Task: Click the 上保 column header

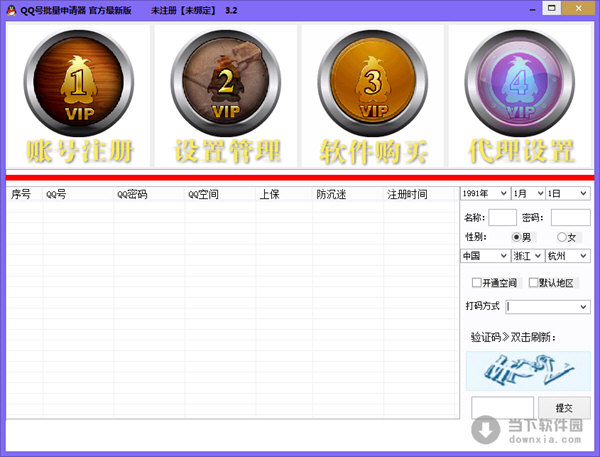Action: pos(284,194)
